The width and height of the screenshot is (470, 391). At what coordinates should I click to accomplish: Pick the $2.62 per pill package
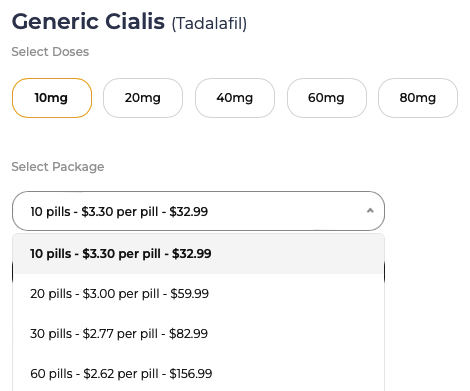tap(198, 374)
